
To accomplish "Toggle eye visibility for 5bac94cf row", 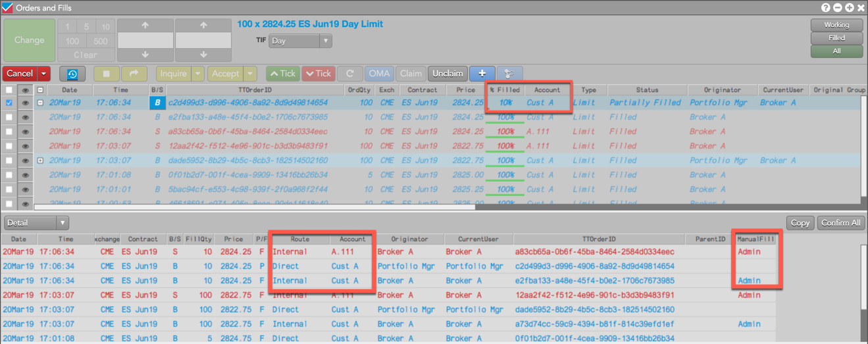I will (25, 189).
